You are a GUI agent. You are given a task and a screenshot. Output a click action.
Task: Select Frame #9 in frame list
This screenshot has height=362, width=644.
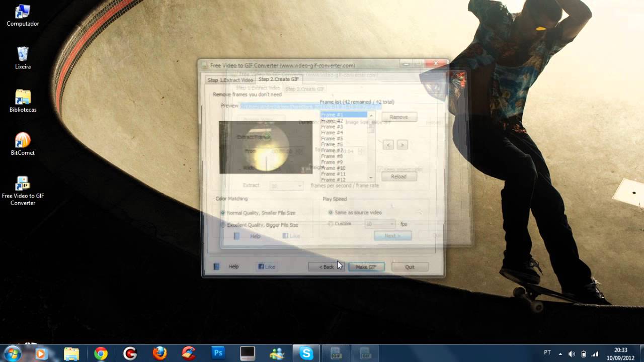tap(344, 162)
